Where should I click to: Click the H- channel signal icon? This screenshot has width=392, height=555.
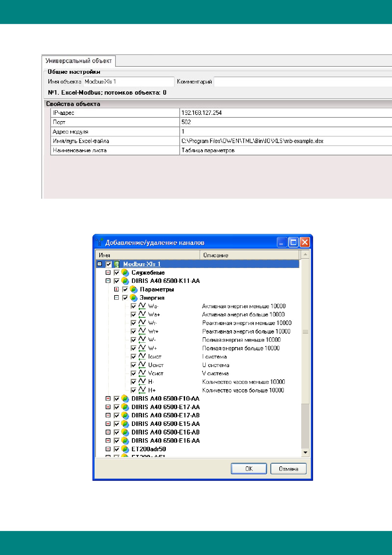point(142,382)
